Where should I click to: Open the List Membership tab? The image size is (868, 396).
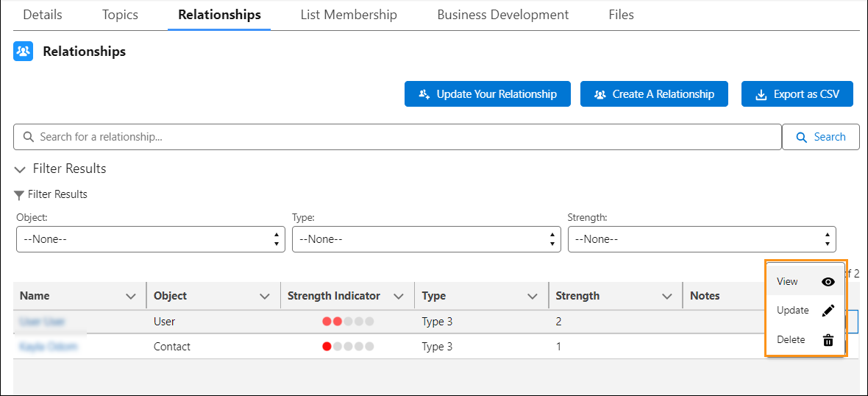[349, 15]
